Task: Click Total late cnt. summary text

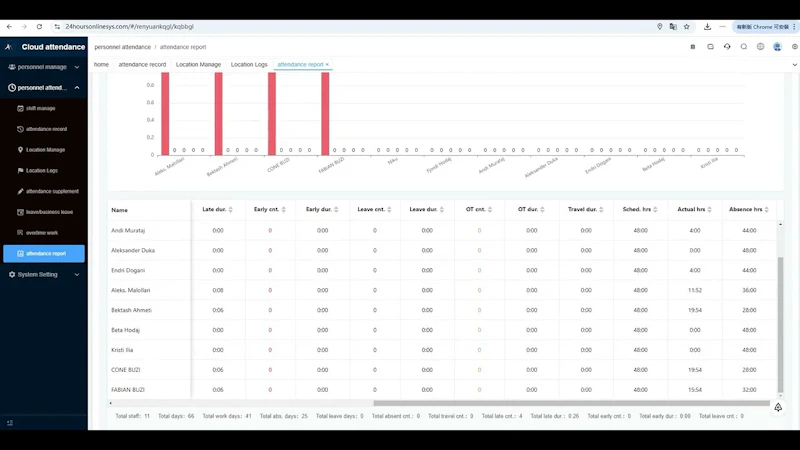Action: tap(502, 416)
